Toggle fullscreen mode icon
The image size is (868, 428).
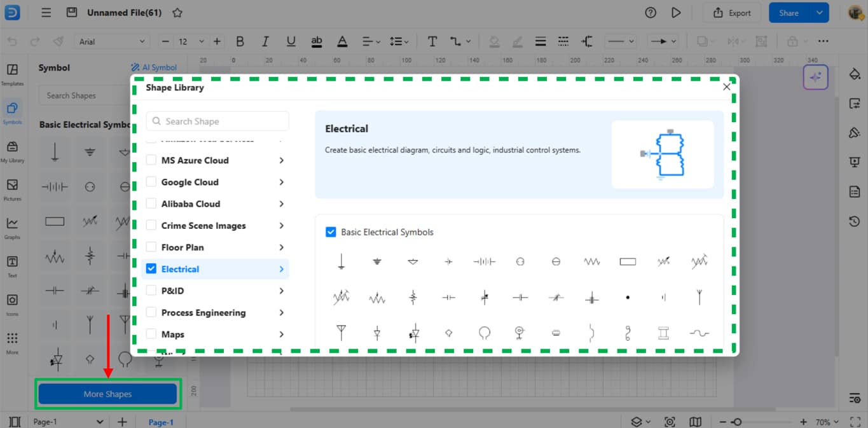coord(856,422)
